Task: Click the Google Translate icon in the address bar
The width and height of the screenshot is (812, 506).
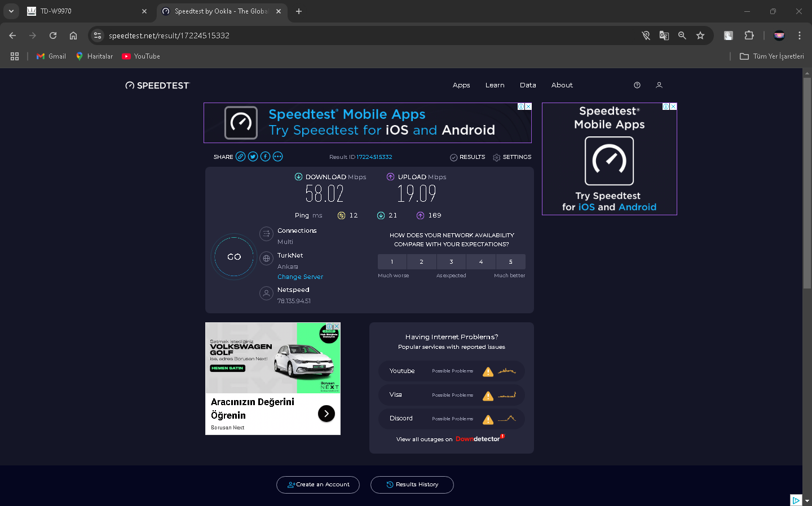Action: [664, 35]
